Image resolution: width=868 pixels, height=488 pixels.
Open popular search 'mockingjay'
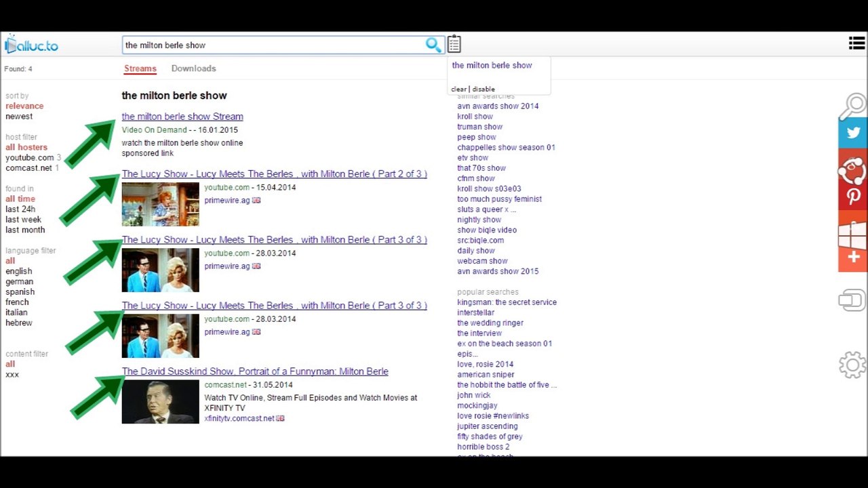(x=477, y=405)
